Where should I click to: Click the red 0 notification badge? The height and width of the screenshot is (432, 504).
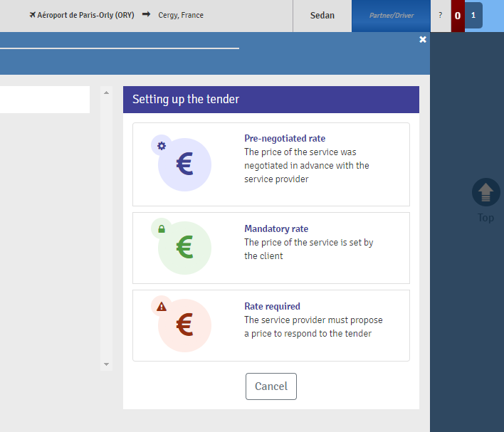click(x=458, y=16)
